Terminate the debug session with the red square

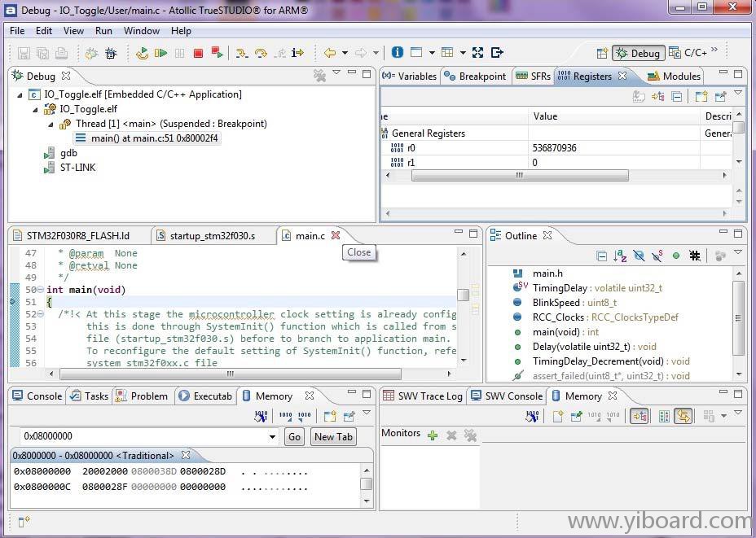click(198, 53)
